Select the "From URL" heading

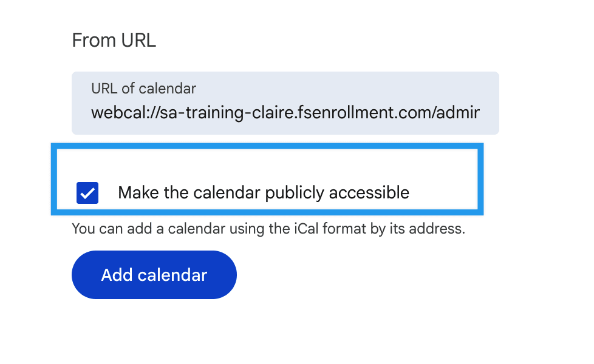tap(114, 41)
